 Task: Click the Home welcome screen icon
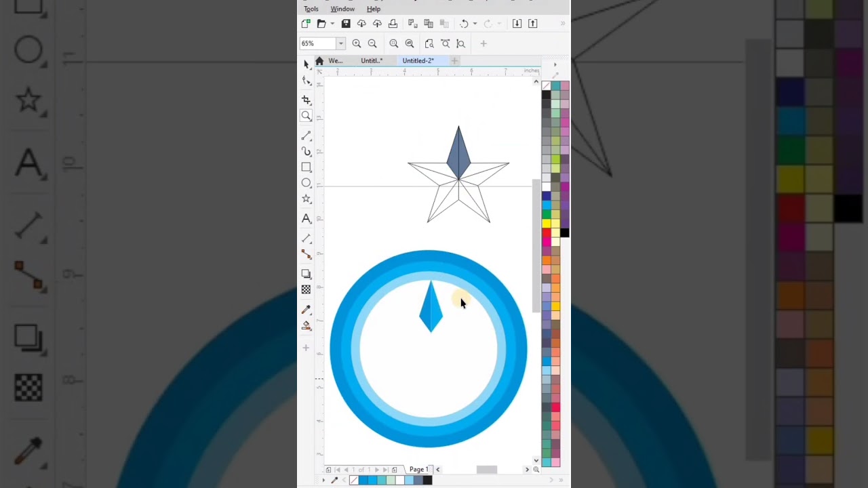click(x=319, y=61)
